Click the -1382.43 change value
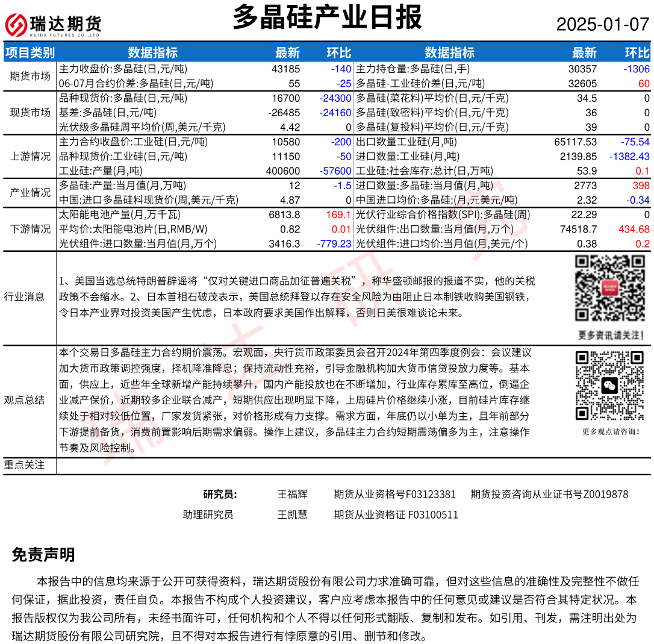Screen dimensions: 654x644 629,157
